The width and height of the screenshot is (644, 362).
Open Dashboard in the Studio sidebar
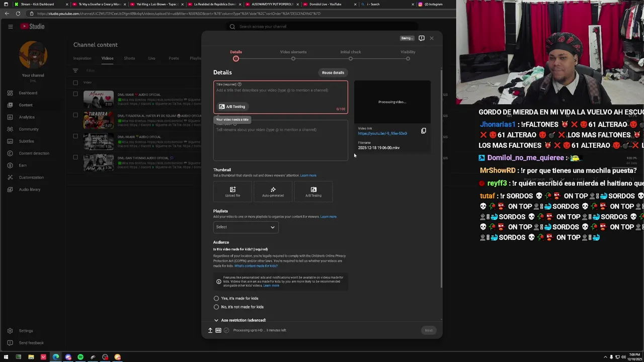(28, 93)
